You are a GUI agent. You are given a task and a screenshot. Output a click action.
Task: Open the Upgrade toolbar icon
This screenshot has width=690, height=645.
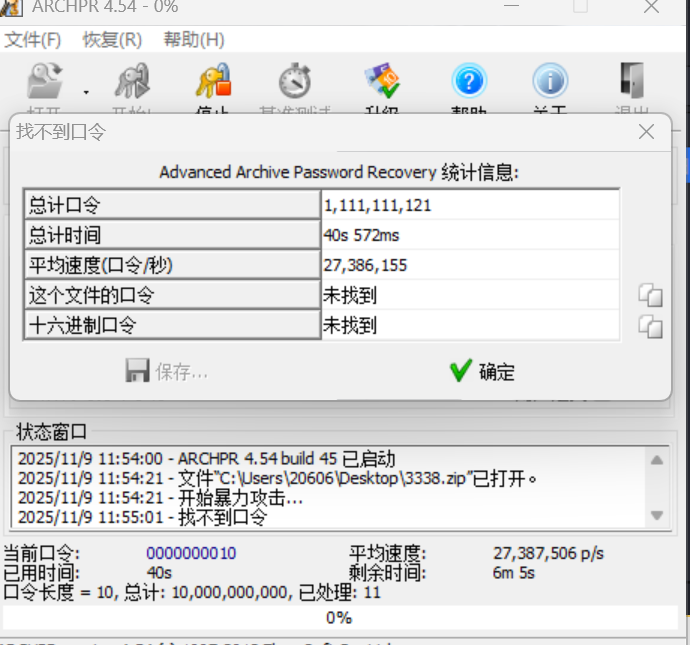[x=382, y=81]
